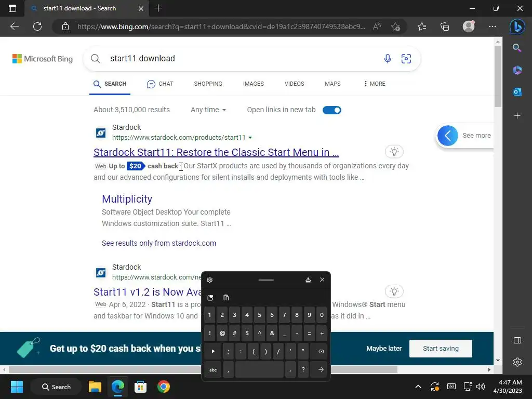
Task: Close the touch keyboard
Action: [322, 280]
